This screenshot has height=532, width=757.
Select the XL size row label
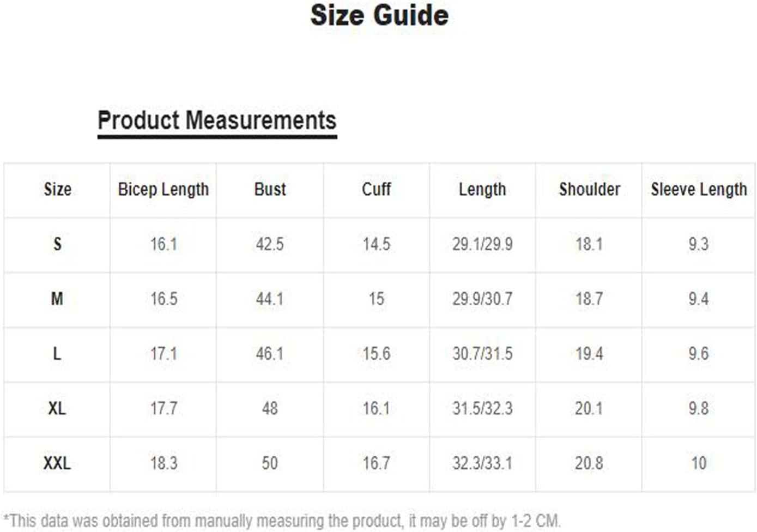(x=57, y=408)
